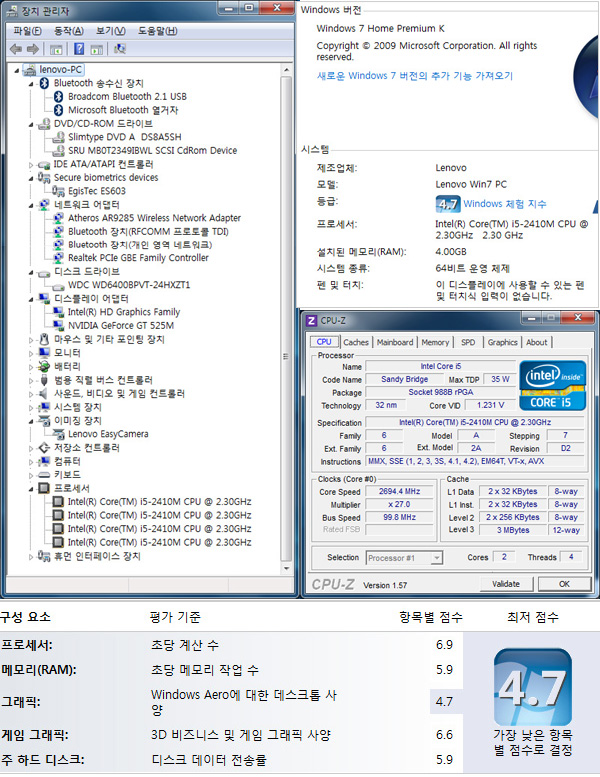Open the 보기(V) menu

[x=110, y=31]
